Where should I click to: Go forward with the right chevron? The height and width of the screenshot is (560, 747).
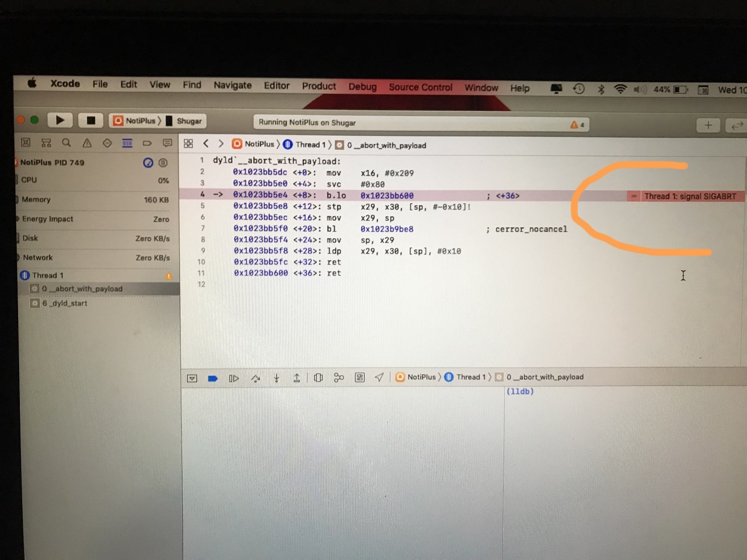pyautogui.click(x=221, y=143)
